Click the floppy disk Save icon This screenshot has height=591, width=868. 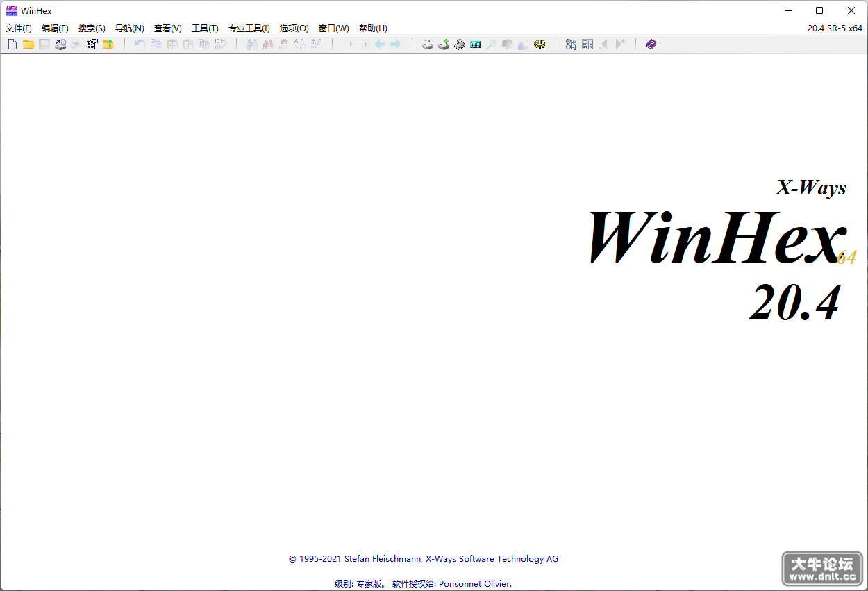[44, 44]
